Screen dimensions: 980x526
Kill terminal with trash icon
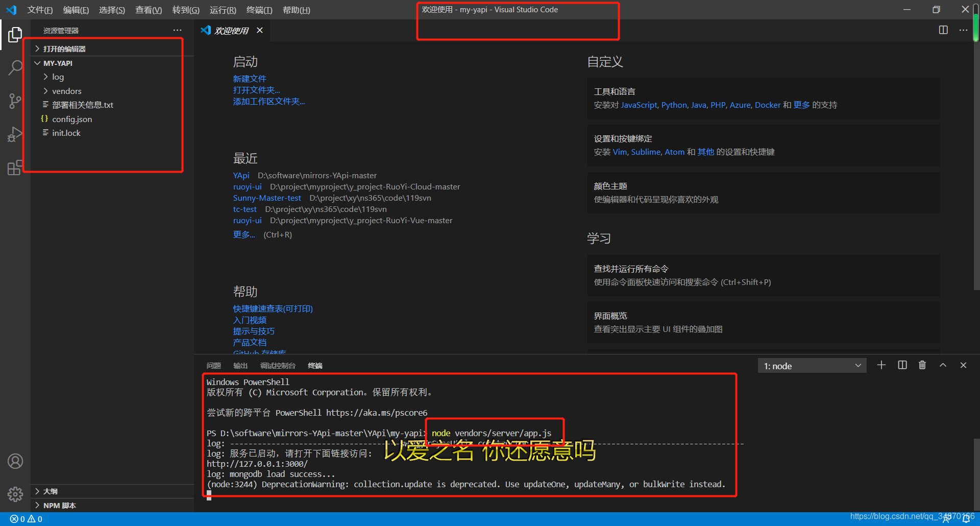pos(922,365)
